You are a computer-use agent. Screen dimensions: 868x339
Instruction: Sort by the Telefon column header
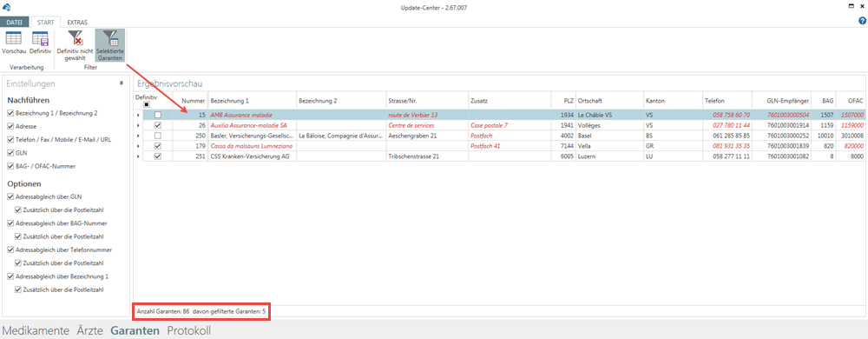tap(727, 101)
